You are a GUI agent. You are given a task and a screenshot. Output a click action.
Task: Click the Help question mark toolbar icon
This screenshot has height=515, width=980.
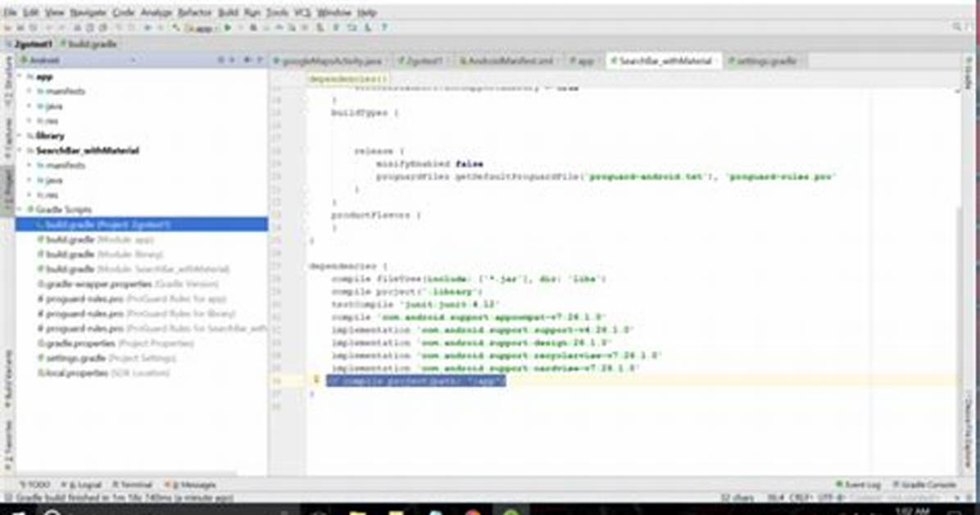[384, 28]
